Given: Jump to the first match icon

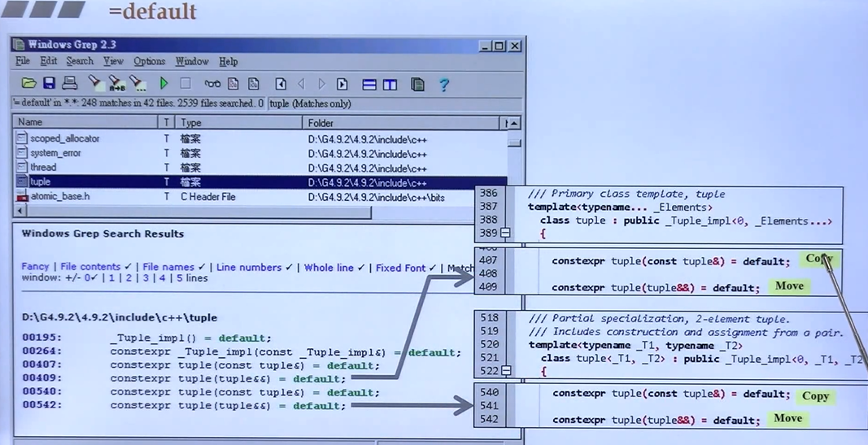Looking at the screenshot, I should tap(281, 84).
